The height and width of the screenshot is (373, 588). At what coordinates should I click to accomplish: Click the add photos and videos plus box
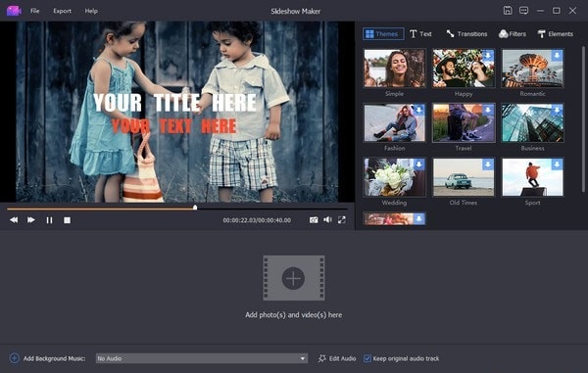click(294, 278)
